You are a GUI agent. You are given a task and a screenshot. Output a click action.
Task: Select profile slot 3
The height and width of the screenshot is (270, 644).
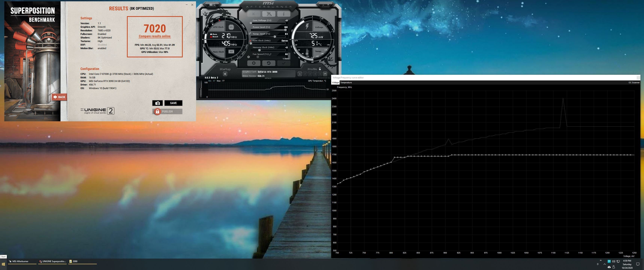(x=310, y=74)
